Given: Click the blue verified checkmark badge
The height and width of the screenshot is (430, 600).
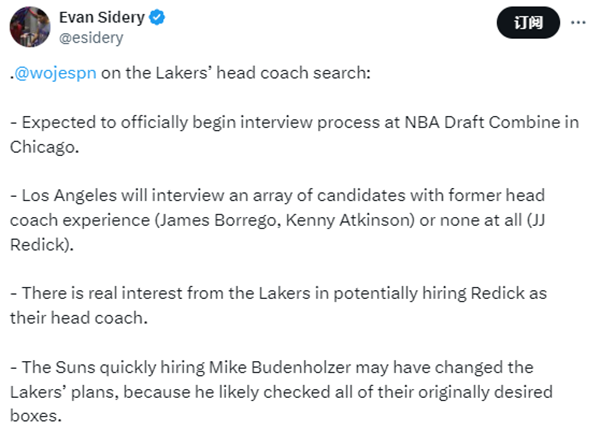Looking at the screenshot, I should pos(157,18).
